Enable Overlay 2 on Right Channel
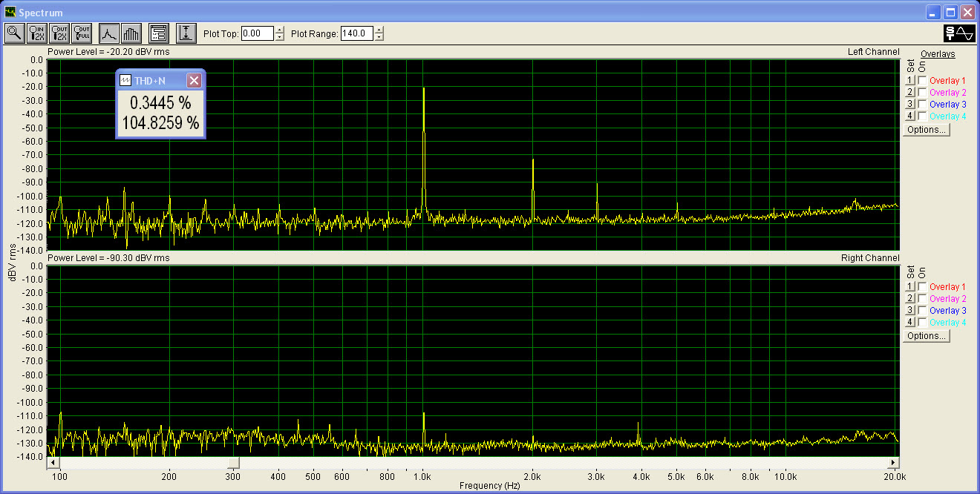The image size is (980, 494). click(922, 299)
